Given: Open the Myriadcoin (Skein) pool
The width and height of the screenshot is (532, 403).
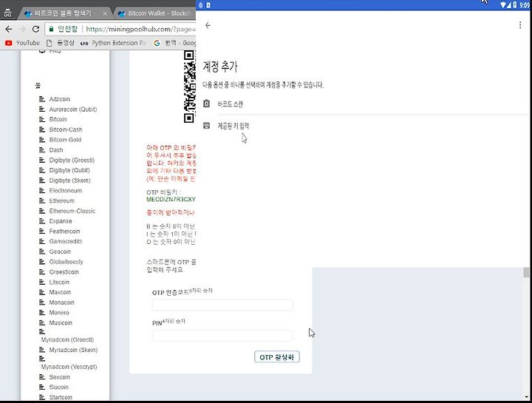Looking at the screenshot, I should [73, 350].
